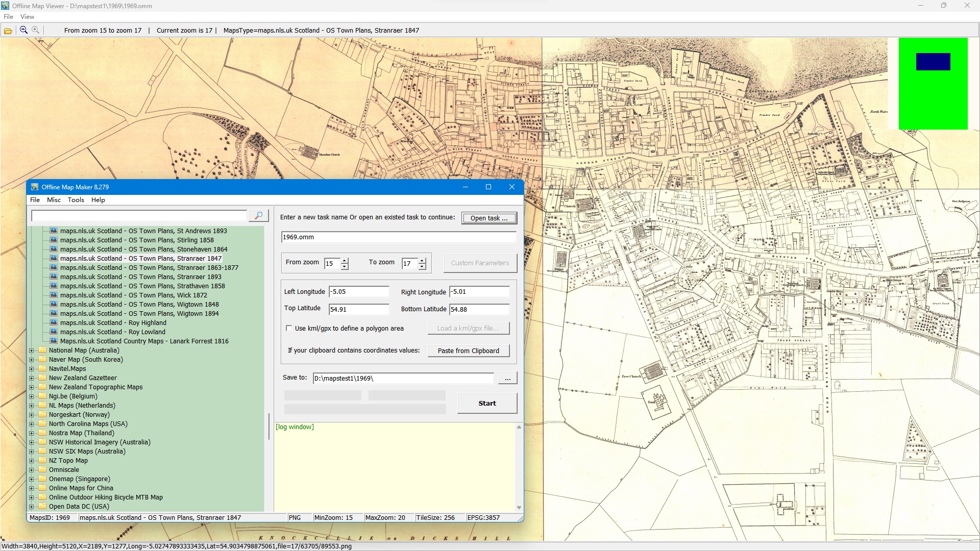Click the Roy Highland map icon
Image resolution: width=980 pixels, height=551 pixels.
point(54,323)
